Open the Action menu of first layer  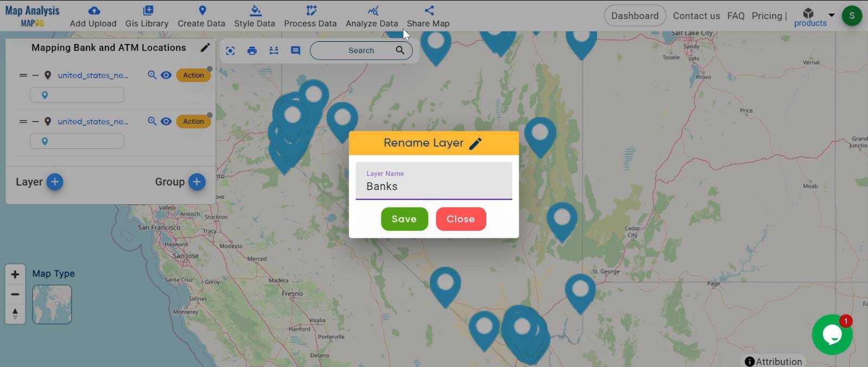point(193,75)
